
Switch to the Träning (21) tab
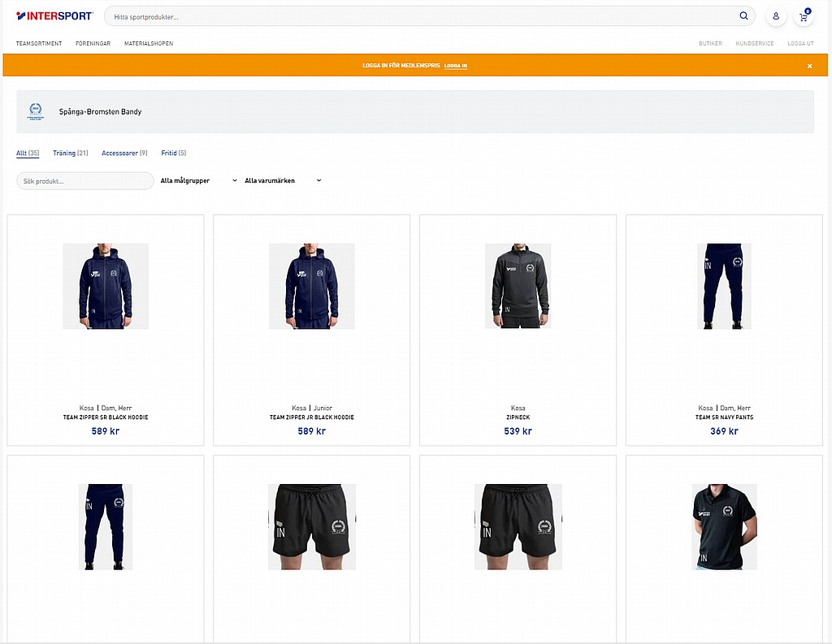pos(71,153)
